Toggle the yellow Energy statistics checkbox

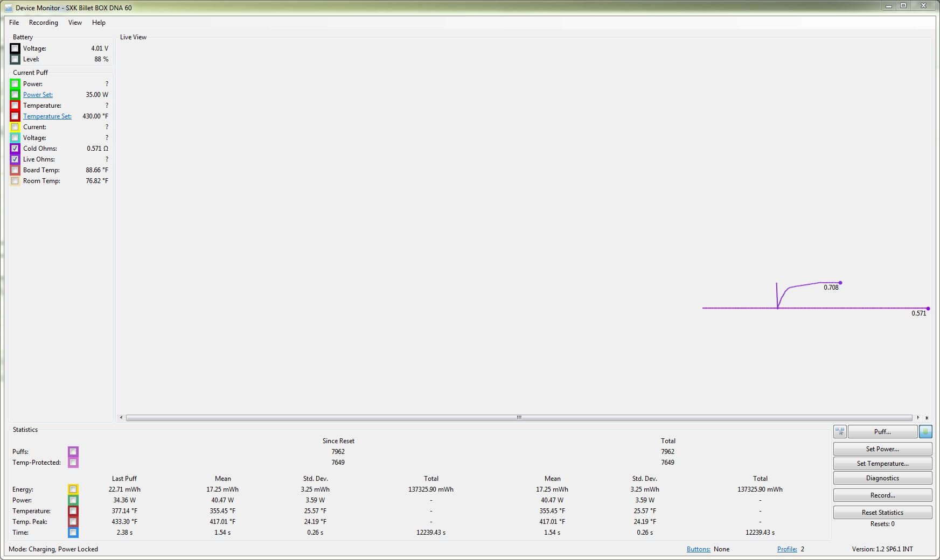click(x=73, y=489)
